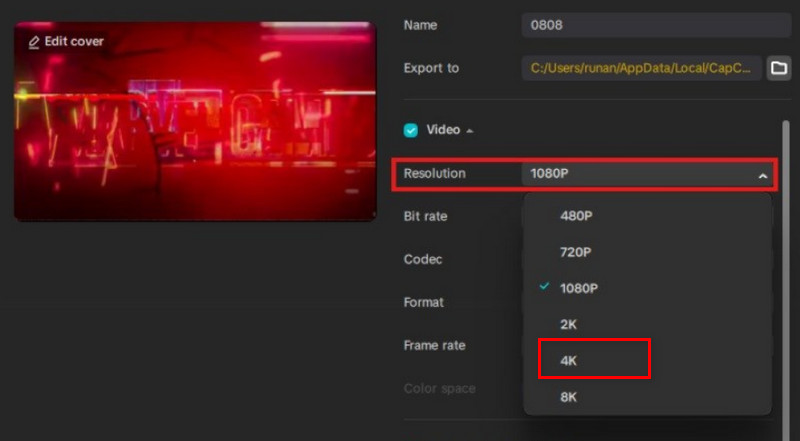This screenshot has width=800, height=441.
Task: Choose the 720P resolution option
Action: (575, 252)
